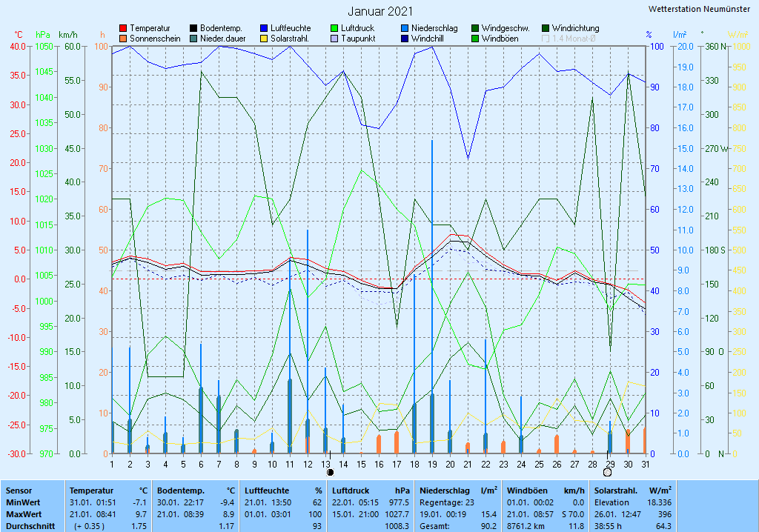The image size is (759, 532).
Task: Click the blue Luftfeuchte legend swatch
Action: (x=264, y=29)
